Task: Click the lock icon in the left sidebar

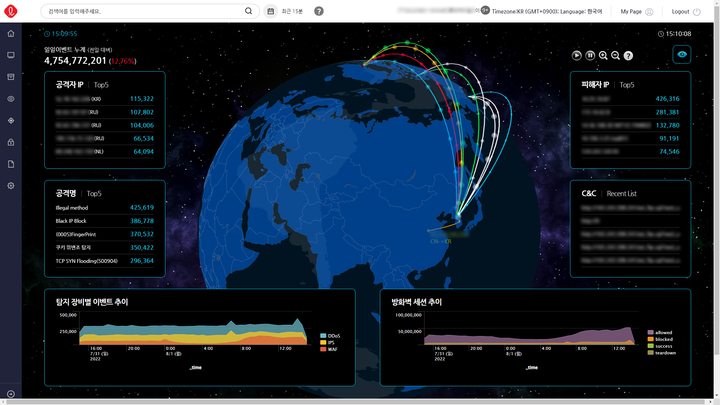Action: click(x=11, y=142)
